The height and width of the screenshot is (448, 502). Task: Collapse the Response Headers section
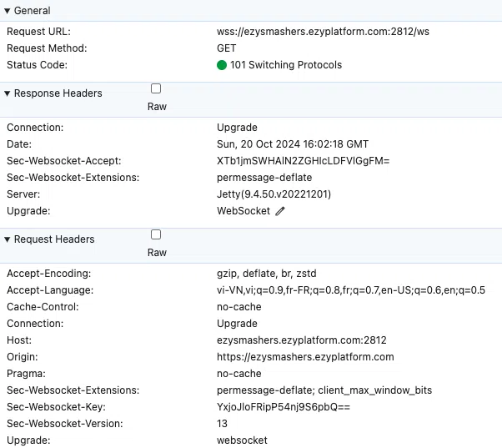tap(8, 93)
